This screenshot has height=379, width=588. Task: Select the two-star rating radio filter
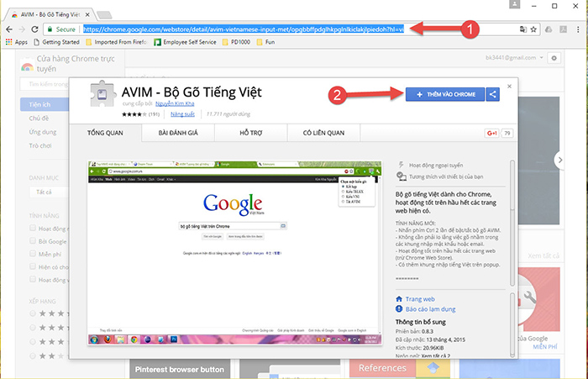tap(33, 355)
